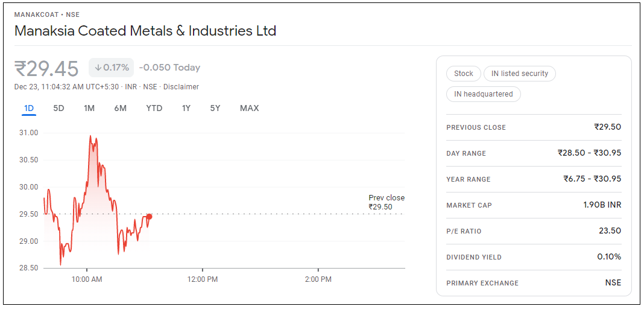Show the MAX chart range
Screen dimensions: 644x309
point(249,109)
